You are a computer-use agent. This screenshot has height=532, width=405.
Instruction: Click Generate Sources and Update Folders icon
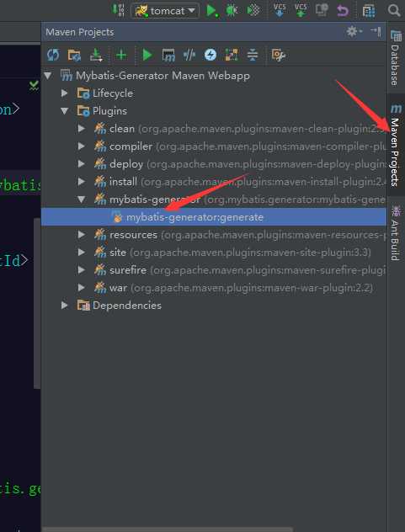point(74,55)
